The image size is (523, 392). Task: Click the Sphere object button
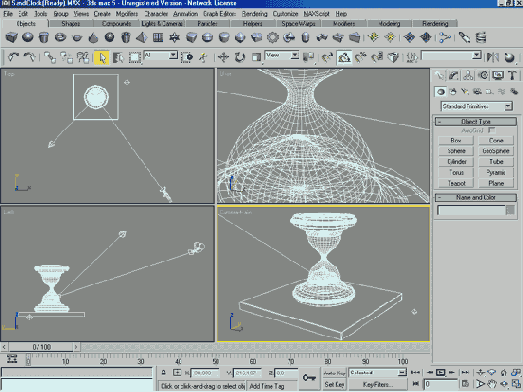click(x=456, y=151)
